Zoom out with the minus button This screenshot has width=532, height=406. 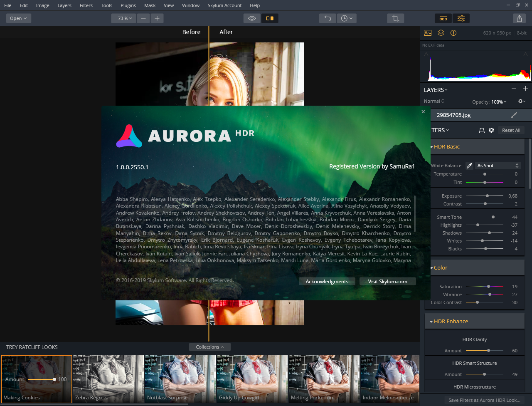pyautogui.click(x=143, y=18)
